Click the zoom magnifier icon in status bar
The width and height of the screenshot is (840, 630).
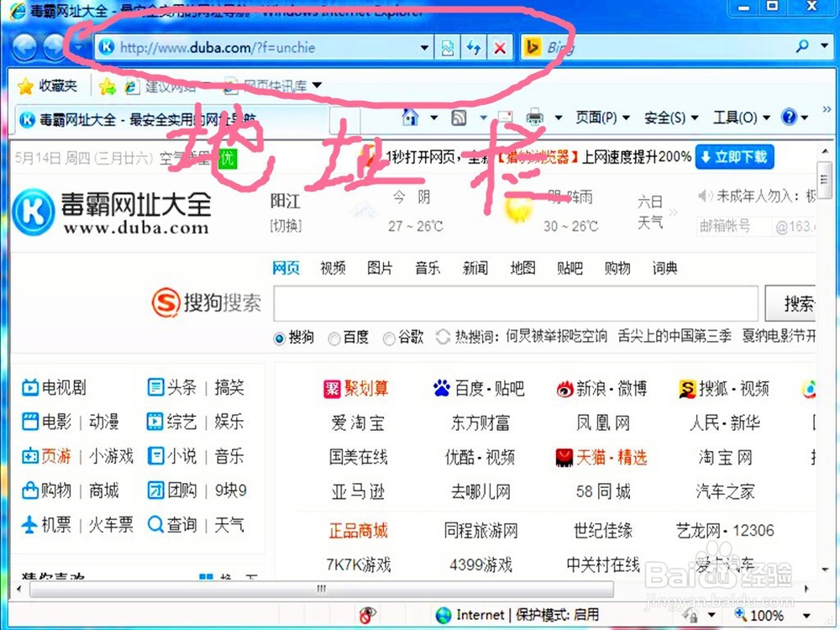click(x=740, y=614)
